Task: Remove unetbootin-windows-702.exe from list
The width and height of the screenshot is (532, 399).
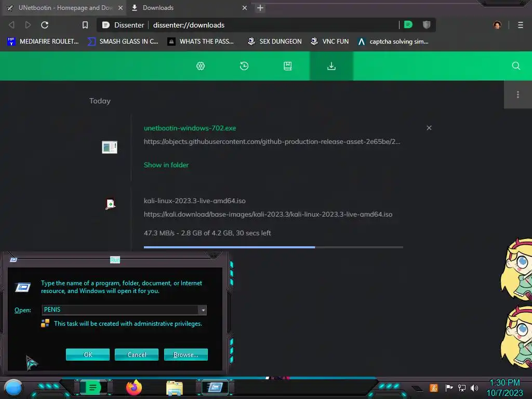Action: tap(429, 128)
